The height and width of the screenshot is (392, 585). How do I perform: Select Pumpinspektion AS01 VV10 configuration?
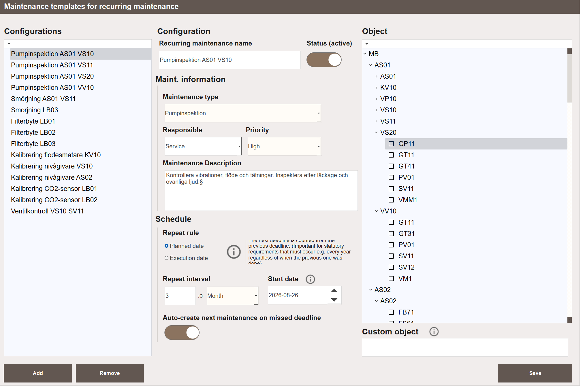click(81, 88)
